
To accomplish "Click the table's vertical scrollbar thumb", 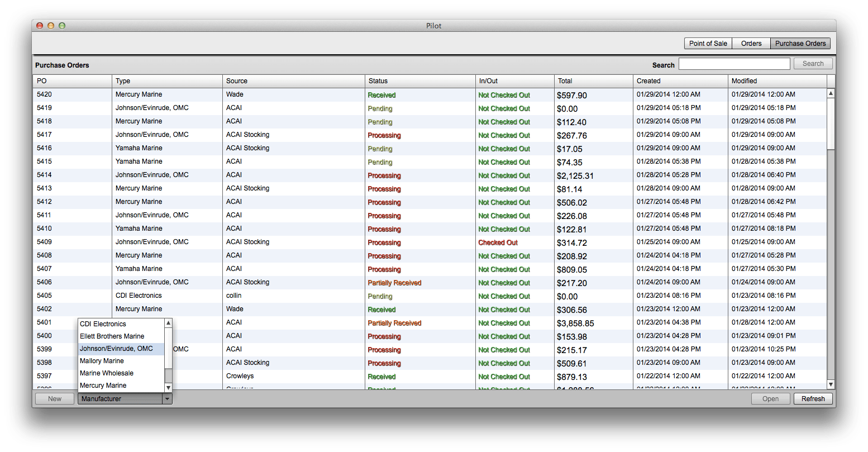I will pyautogui.click(x=831, y=124).
